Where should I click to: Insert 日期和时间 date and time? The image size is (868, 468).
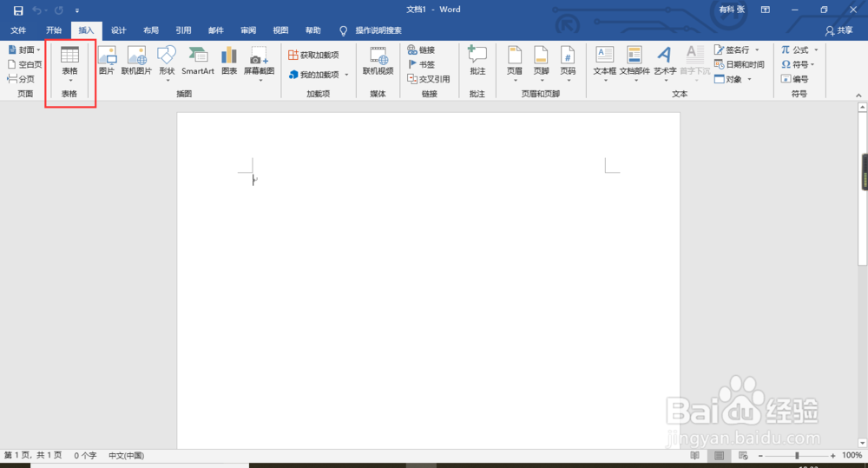(x=740, y=64)
